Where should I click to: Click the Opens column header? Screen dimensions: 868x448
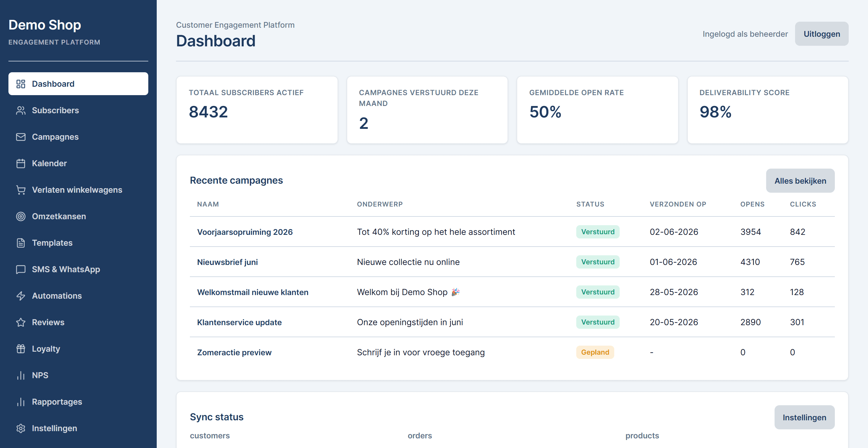coord(752,204)
